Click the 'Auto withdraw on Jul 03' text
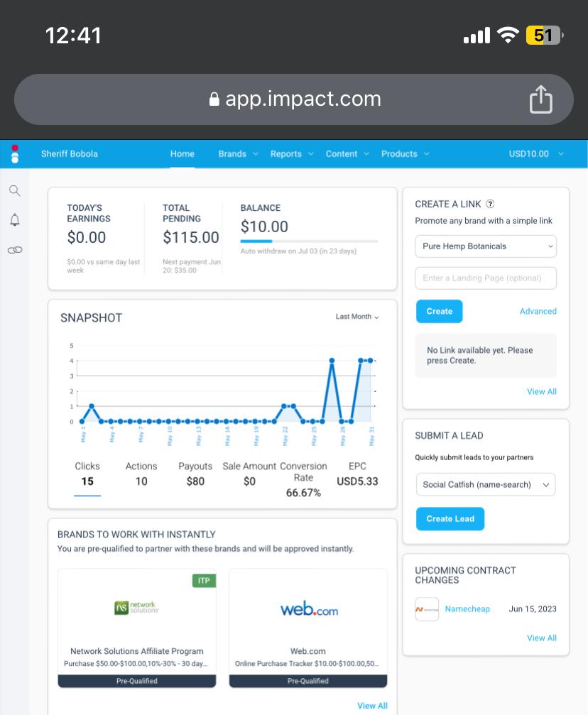588x715 pixels. [298, 251]
